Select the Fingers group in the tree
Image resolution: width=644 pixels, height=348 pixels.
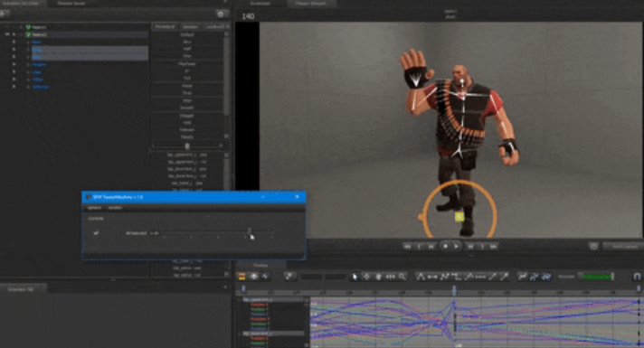point(39,64)
